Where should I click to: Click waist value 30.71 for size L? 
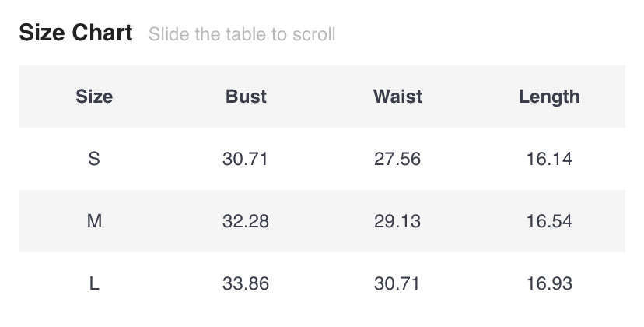[397, 283]
